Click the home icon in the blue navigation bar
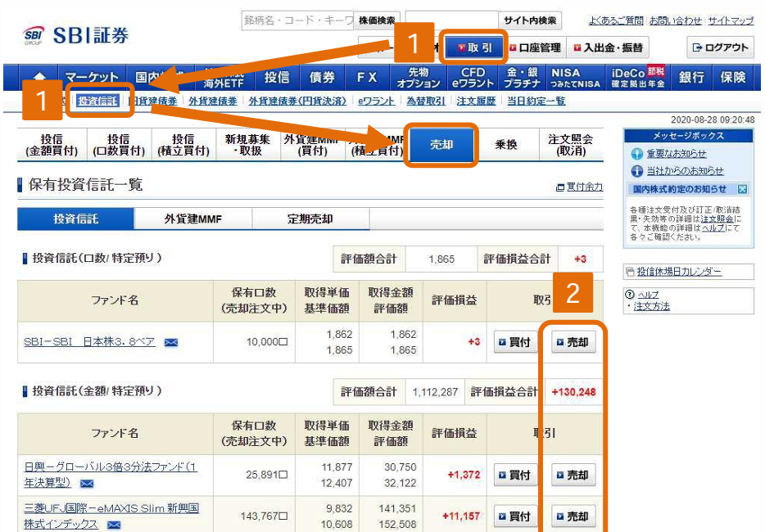 coord(39,77)
